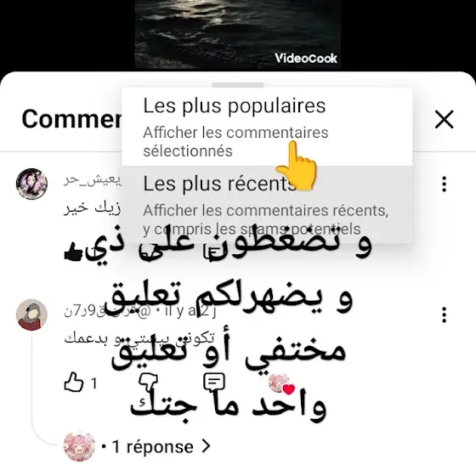Like the second comment with thumbs-up

(x=73, y=382)
